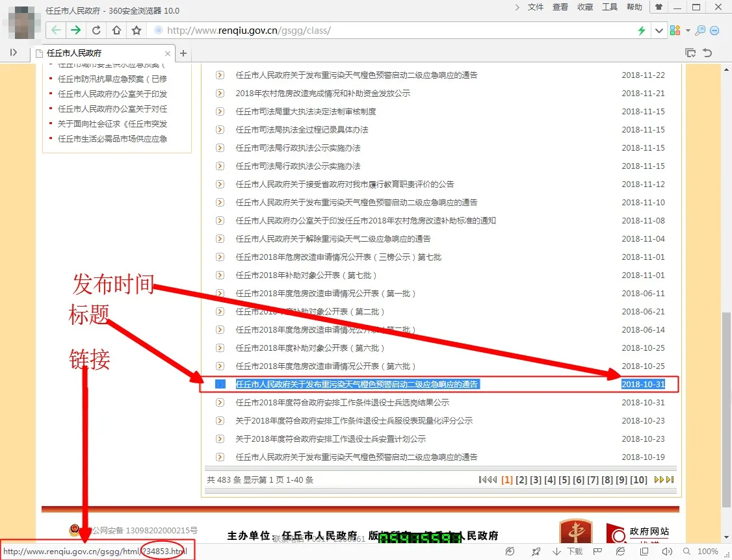Open the tab list window icon

click(x=690, y=53)
